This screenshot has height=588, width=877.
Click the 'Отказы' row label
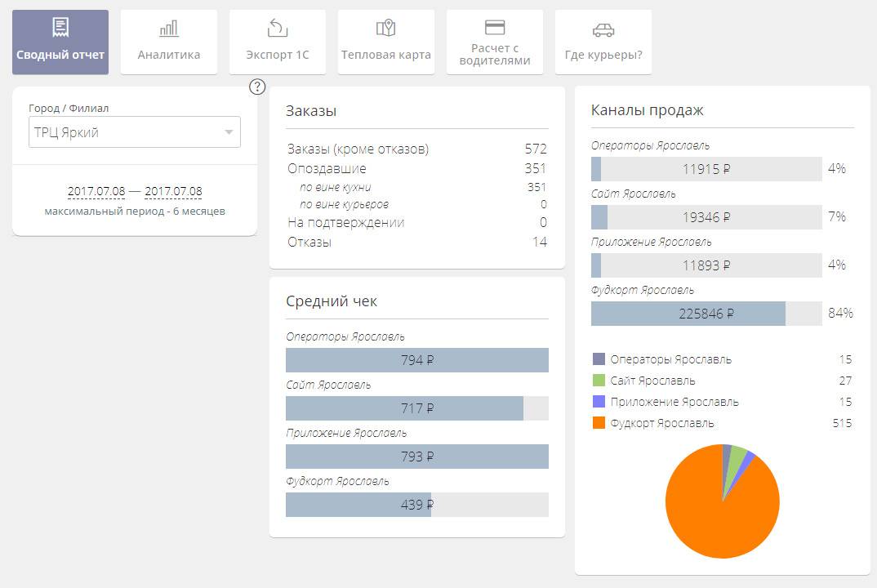309,243
